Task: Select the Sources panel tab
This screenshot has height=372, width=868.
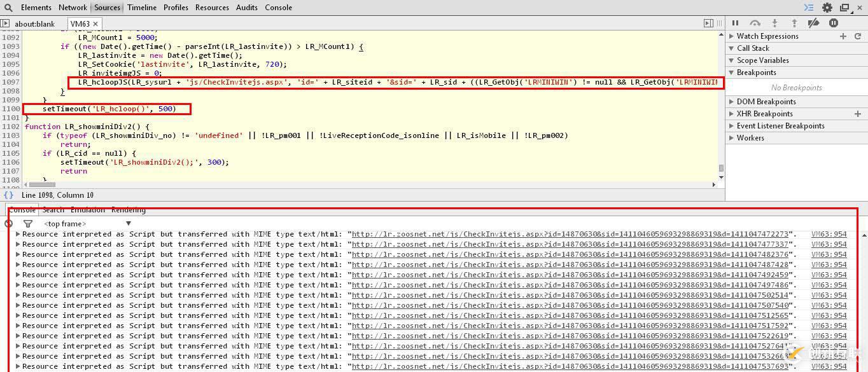Action: (x=107, y=8)
